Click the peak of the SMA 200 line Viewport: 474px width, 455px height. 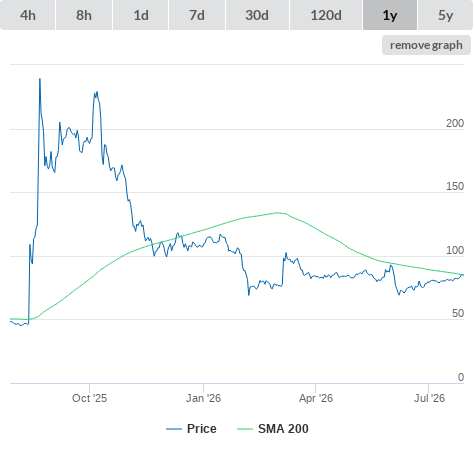click(277, 213)
